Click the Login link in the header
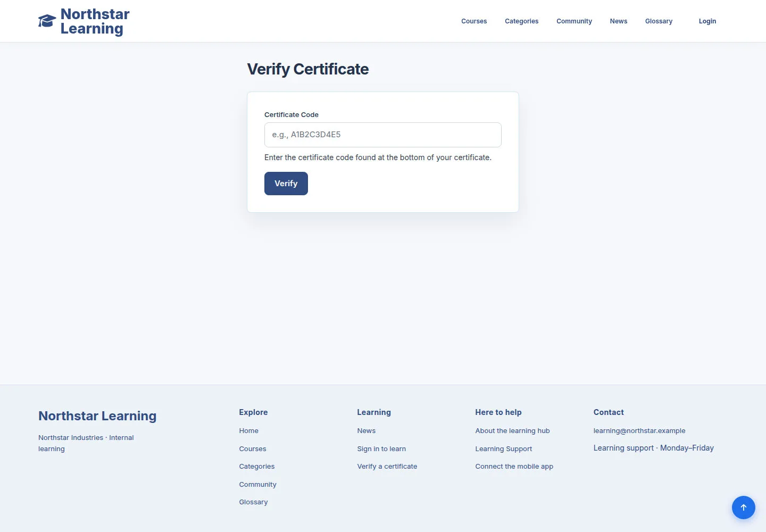766x532 pixels. pos(707,21)
